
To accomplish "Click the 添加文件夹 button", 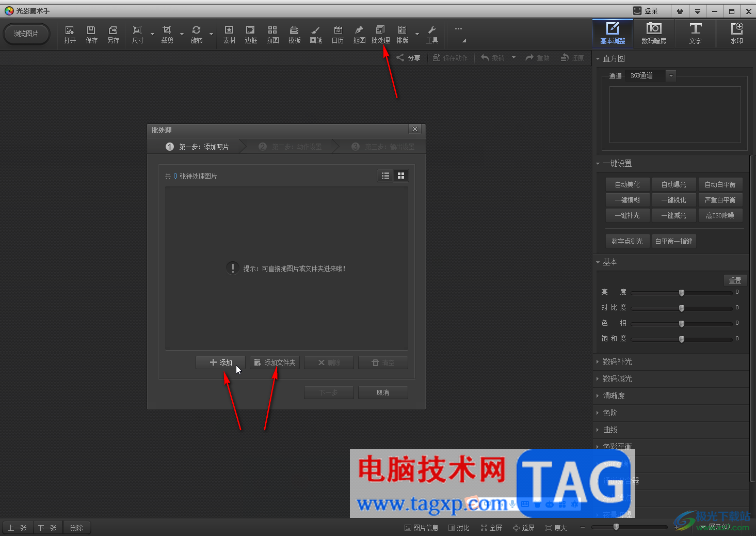I will (x=275, y=362).
